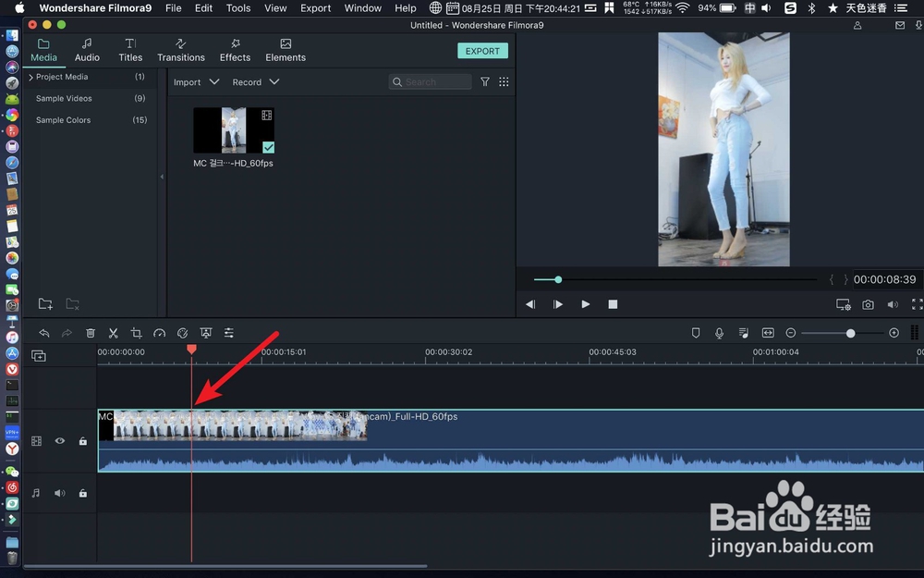
Task: Add a new track with the manage tracks icon
Action: [38, 356]
